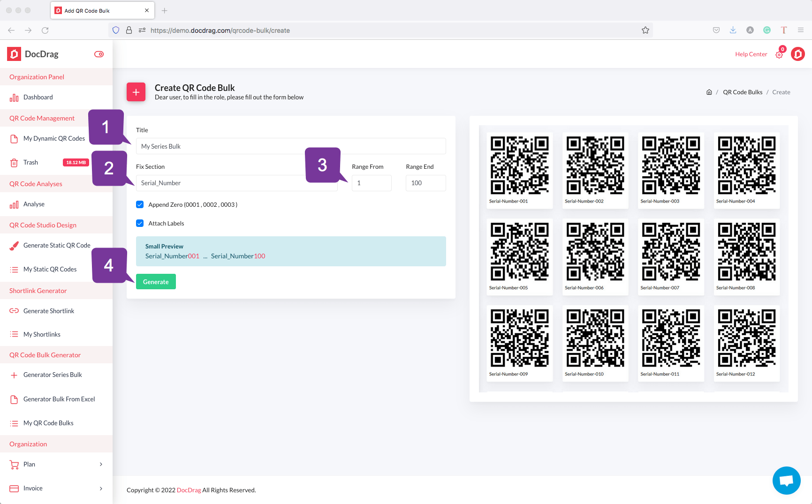
Task: Click the Pocket save icon in browser toolbar
Action: coord(716,30)
